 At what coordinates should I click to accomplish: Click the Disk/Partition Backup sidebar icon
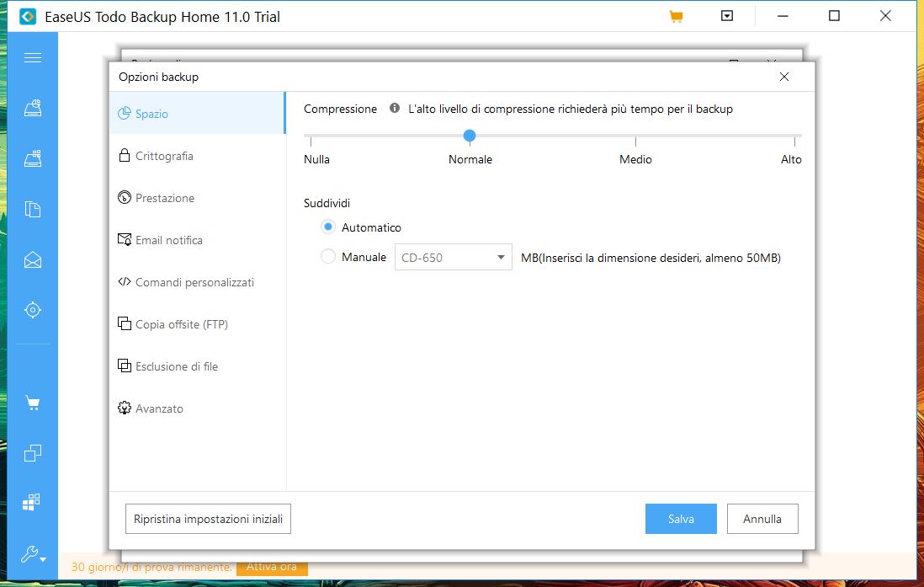(x=33, y=109)
